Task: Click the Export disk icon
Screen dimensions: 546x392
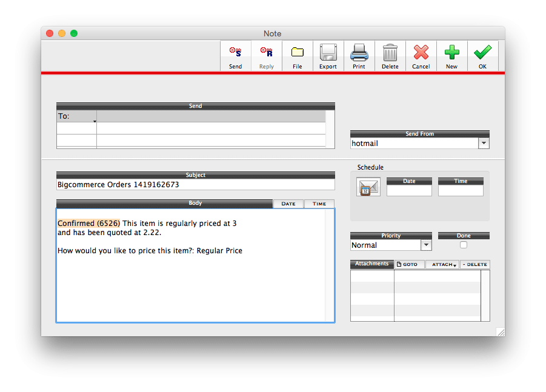Action: click(328, 53)
